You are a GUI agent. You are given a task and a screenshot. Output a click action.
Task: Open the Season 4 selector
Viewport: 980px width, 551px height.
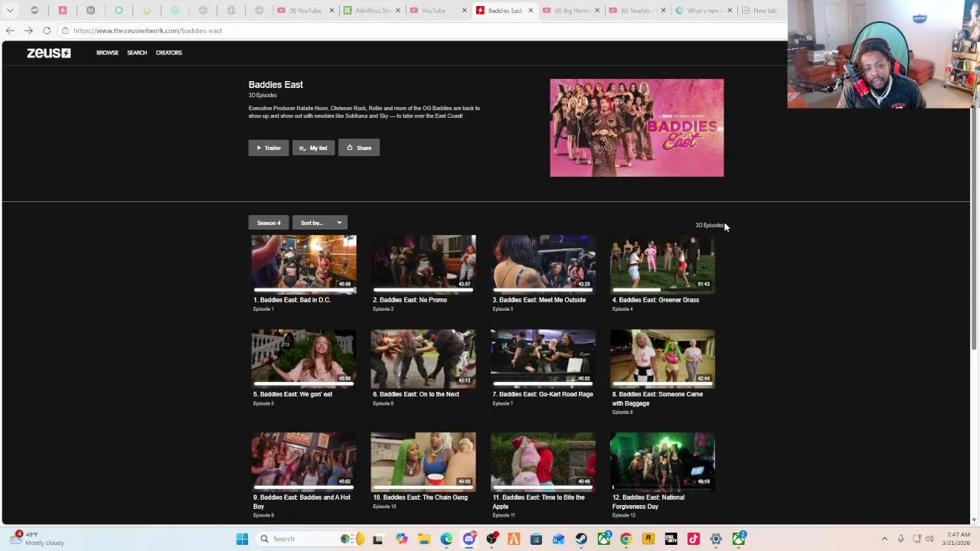click(269, 223)
